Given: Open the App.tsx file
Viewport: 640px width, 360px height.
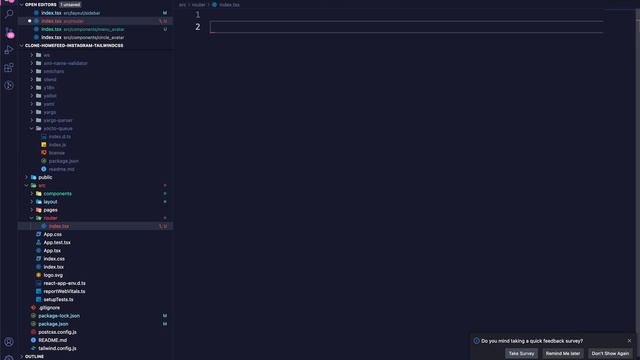Looking at the screenshot, I should coord(52,251).
